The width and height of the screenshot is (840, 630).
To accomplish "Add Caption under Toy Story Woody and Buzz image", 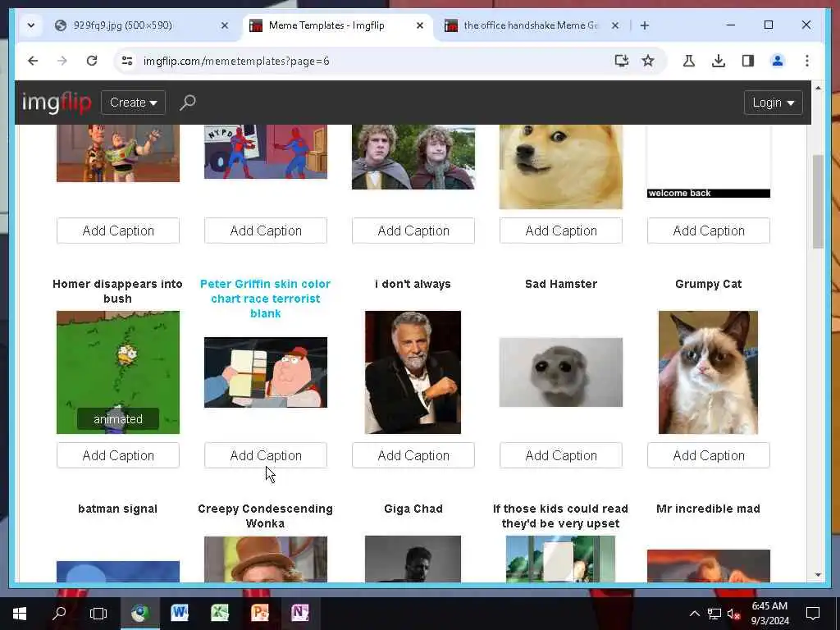I will click(118, 231).
